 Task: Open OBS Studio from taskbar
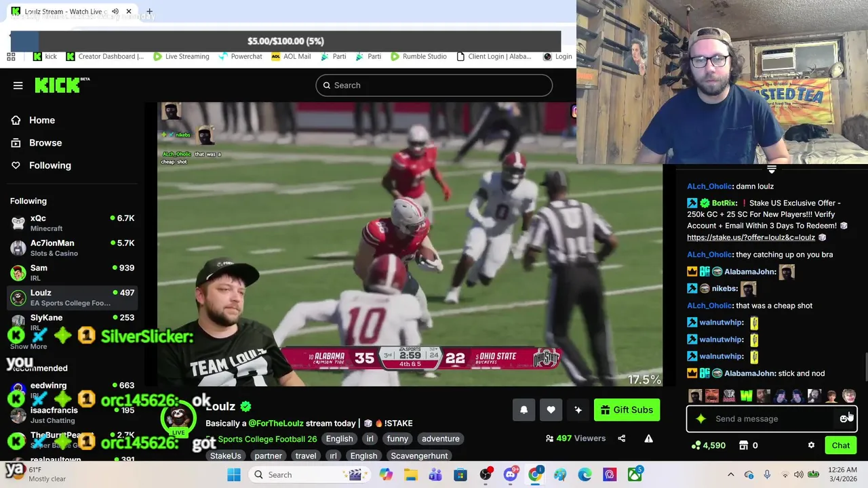(x=486, y=474)
